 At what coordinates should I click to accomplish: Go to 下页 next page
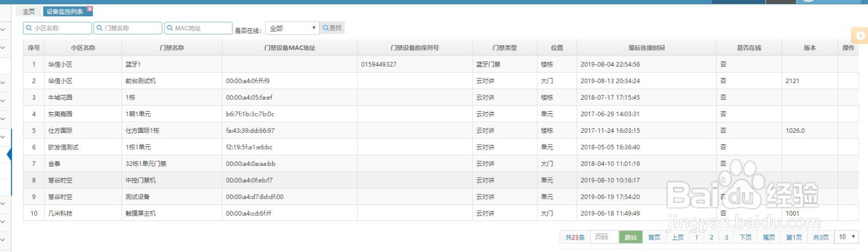pyautogui.click(x=745, y=237)
